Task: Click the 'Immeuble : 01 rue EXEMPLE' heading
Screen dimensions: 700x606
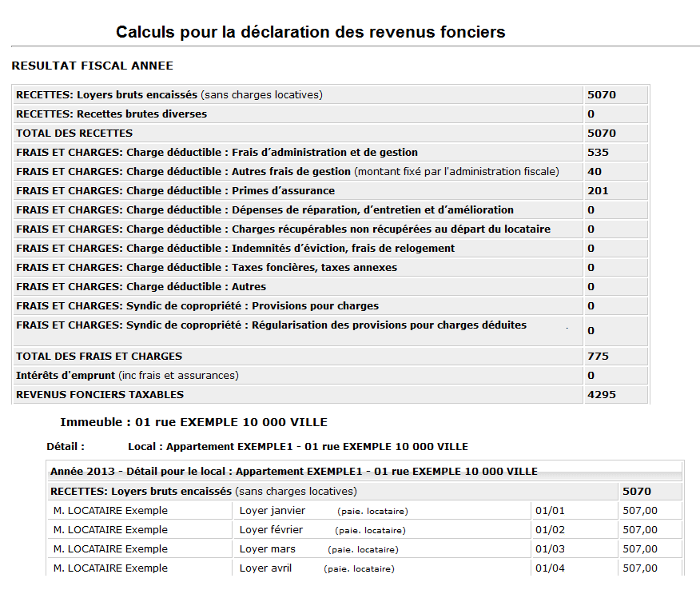Action: [193, 422]
